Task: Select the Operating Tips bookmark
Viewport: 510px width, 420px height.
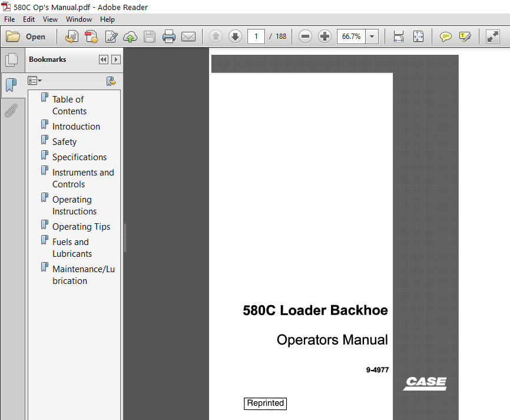Action: pyautogui.click(x=81, y=226)
